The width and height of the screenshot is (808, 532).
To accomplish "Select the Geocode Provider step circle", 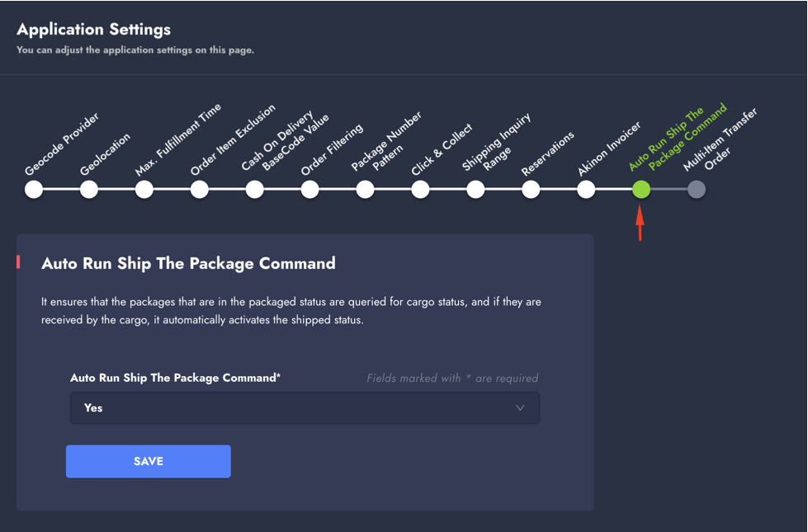I will pyautogui.click(x=34, y=190).
